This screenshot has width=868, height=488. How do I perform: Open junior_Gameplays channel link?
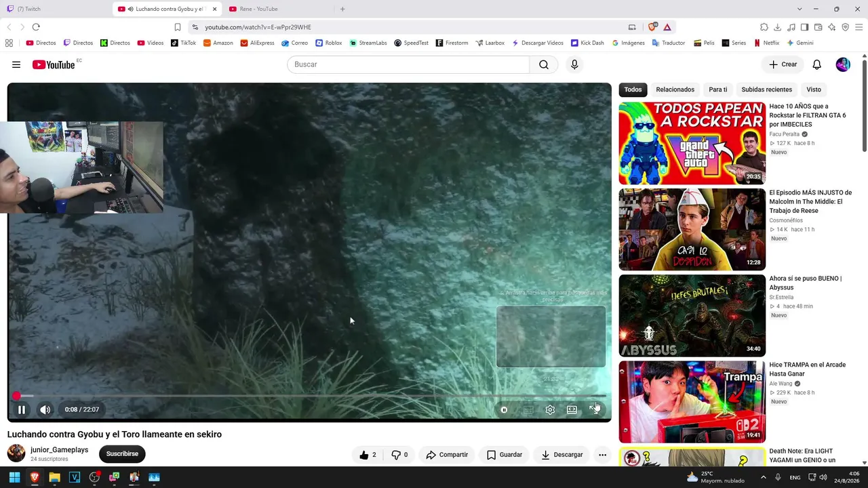(59, 450)
